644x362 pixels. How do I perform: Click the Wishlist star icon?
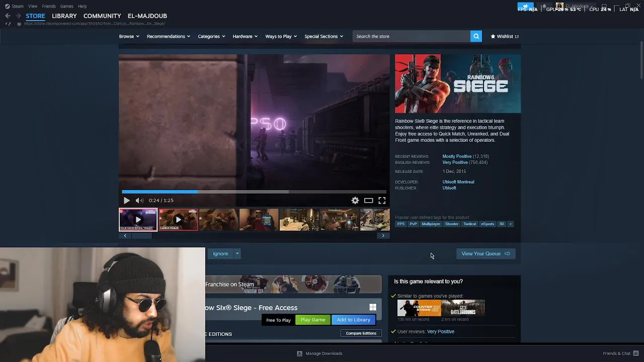tap(493, 36)
